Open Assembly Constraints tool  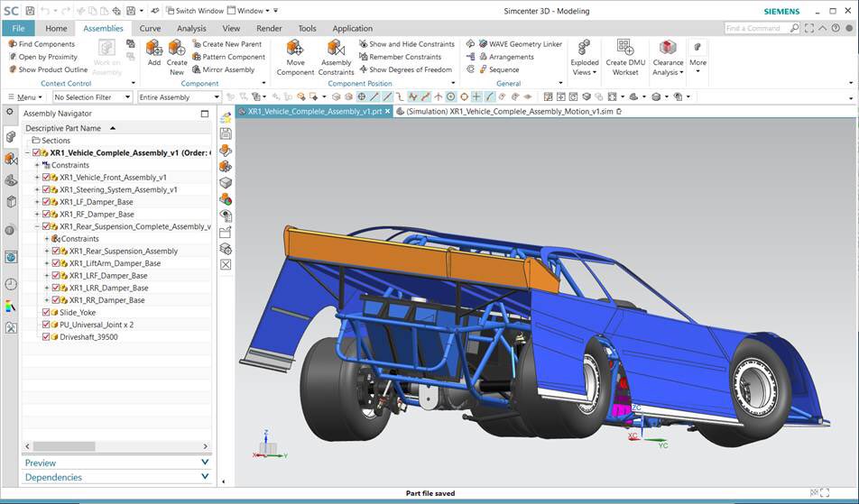coord(336,57)
